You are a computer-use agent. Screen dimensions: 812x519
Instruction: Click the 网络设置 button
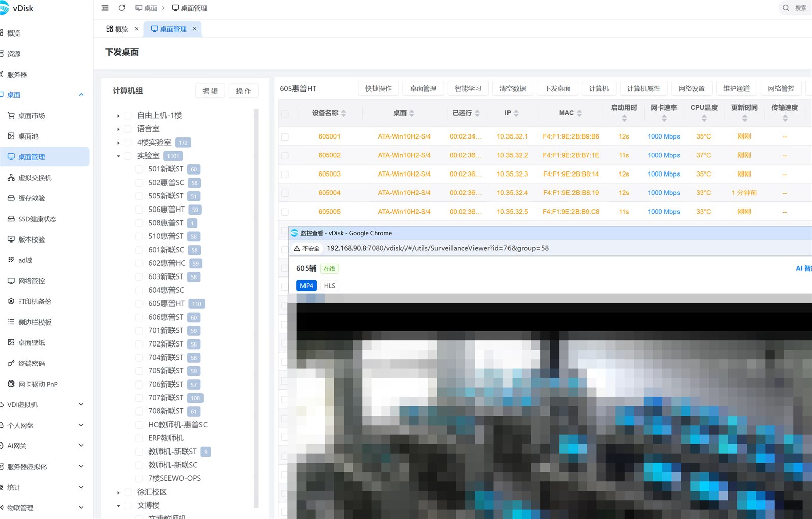(x=692, y=88)
